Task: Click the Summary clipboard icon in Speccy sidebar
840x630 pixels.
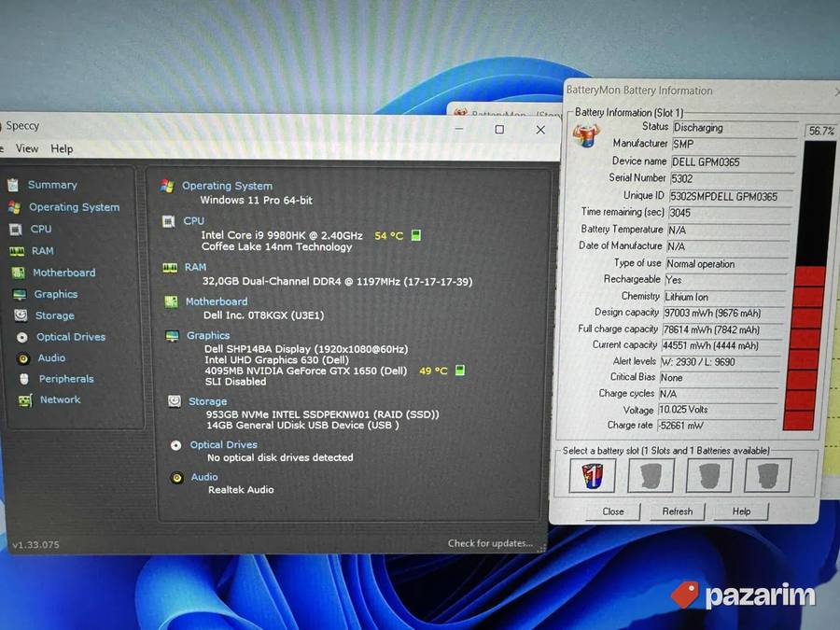Action: click(x=13, y=186)
